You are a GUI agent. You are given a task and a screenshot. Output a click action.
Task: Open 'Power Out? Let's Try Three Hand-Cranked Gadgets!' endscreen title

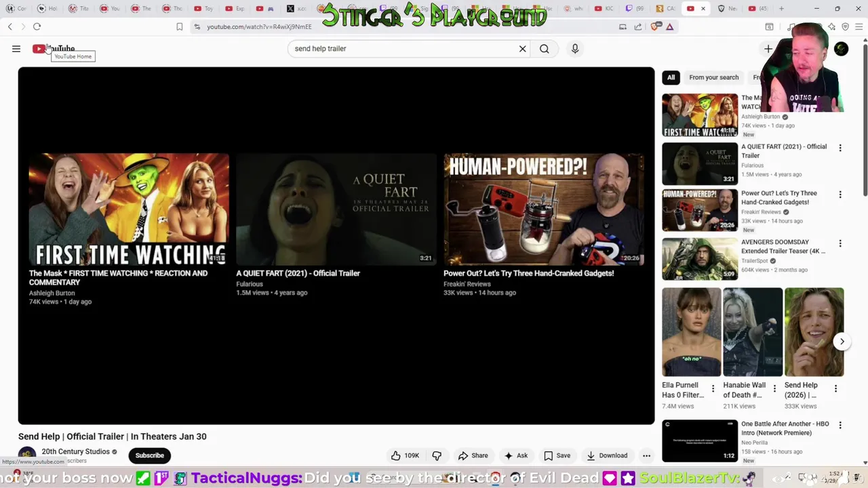(x=528, y=273)
